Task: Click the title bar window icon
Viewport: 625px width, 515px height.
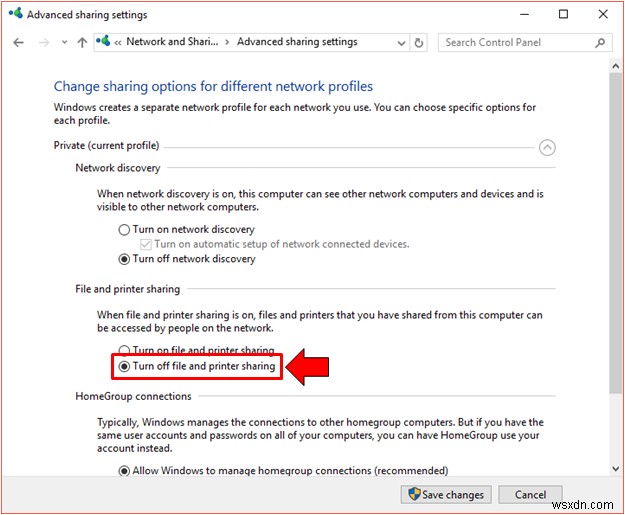Action: [16, 13]
